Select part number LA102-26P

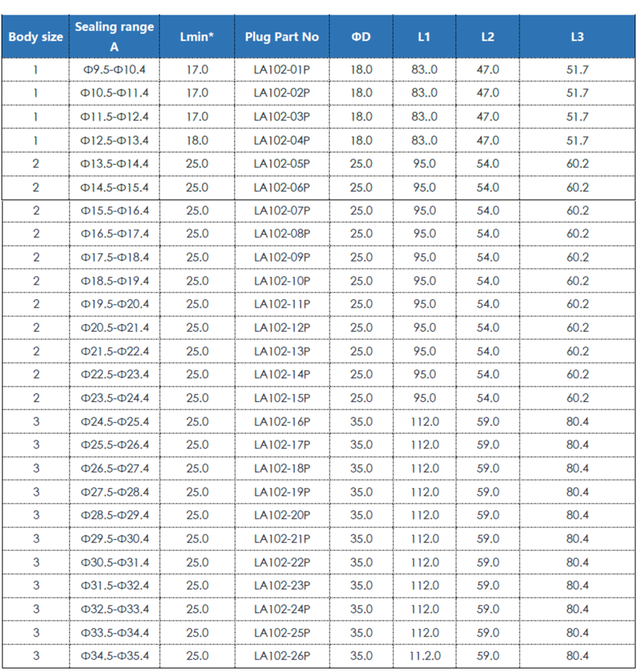[282, 655]
